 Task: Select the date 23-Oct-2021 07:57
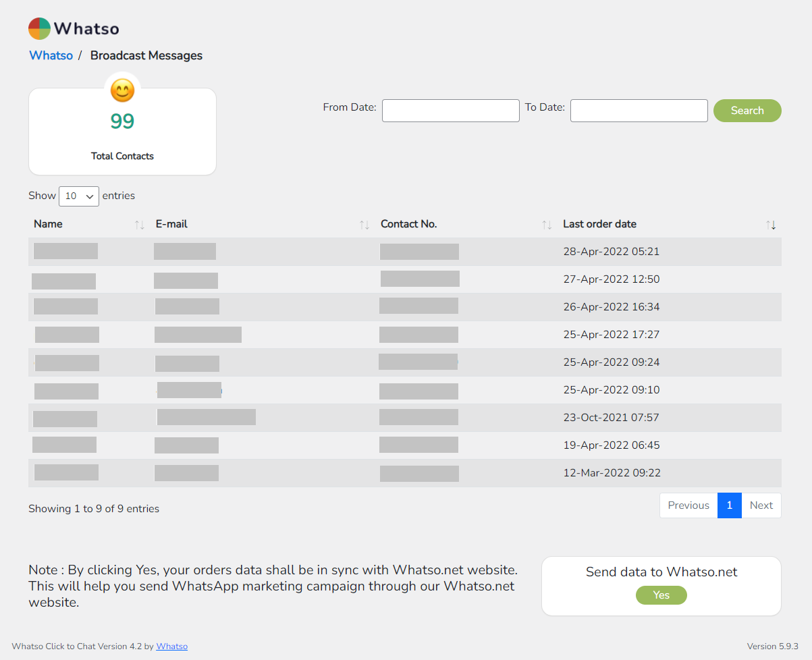[612, 418]
